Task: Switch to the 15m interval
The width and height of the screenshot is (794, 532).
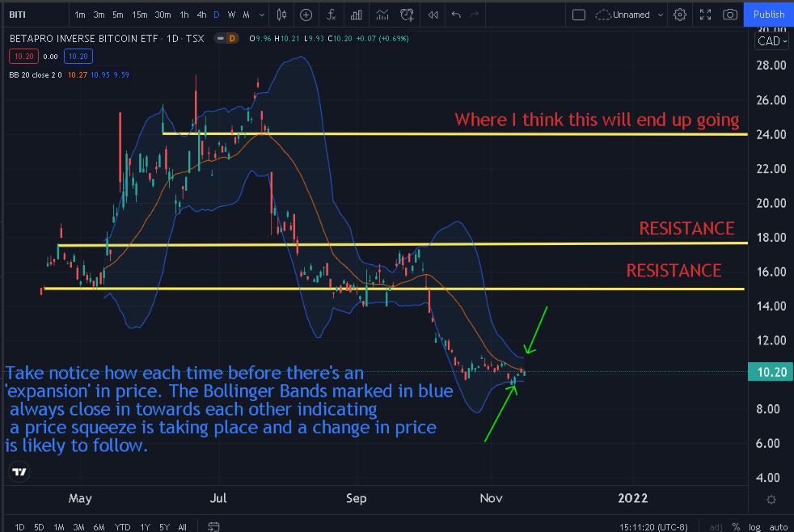Action: (140, 15)
